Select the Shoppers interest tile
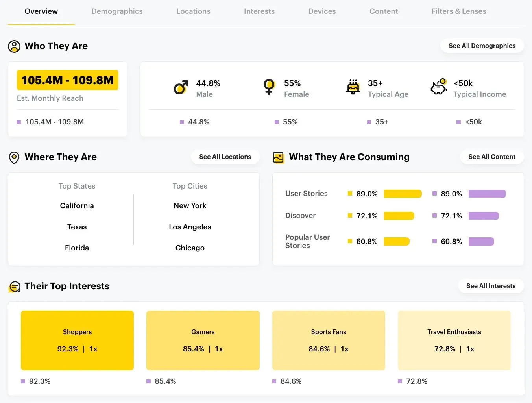This screenshot has height=403, width=532. 77,340
